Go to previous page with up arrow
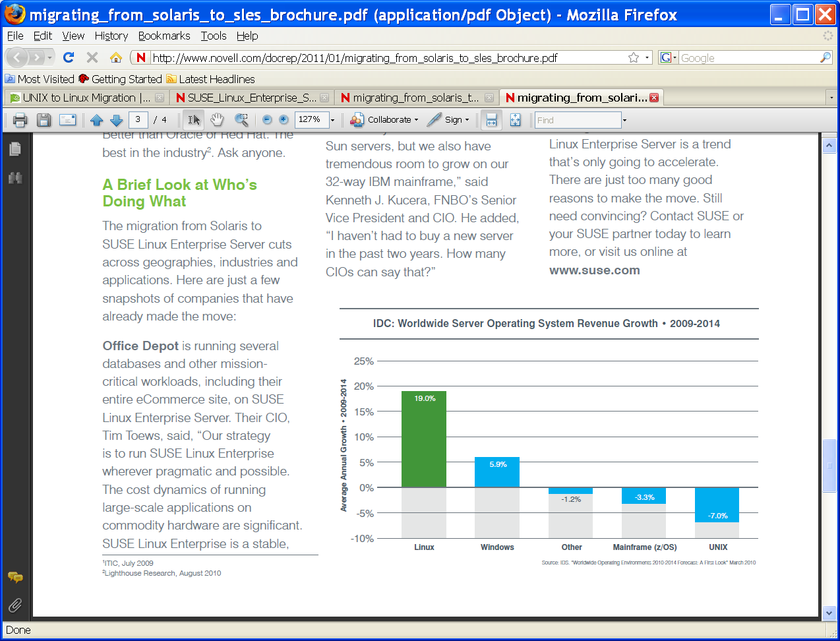 97,120
